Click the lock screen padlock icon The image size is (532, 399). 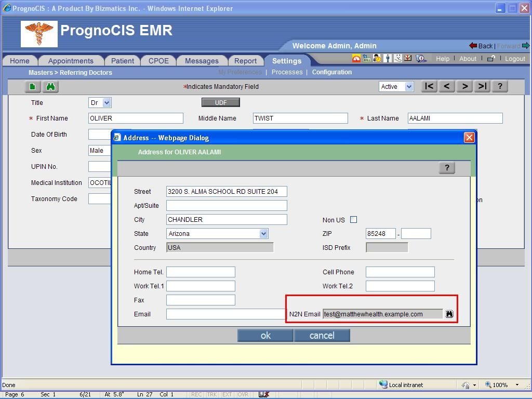[x=491, y=58]
